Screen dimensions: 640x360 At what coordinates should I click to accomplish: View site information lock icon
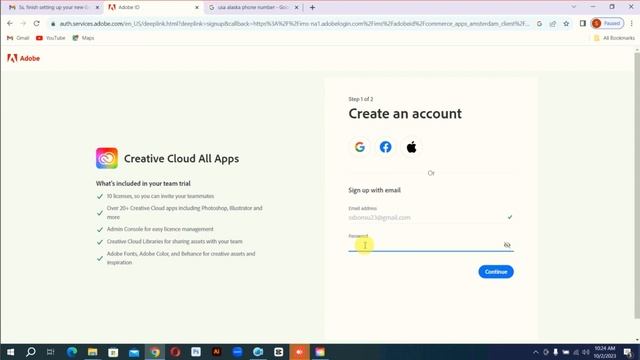(x=53, y=24)
